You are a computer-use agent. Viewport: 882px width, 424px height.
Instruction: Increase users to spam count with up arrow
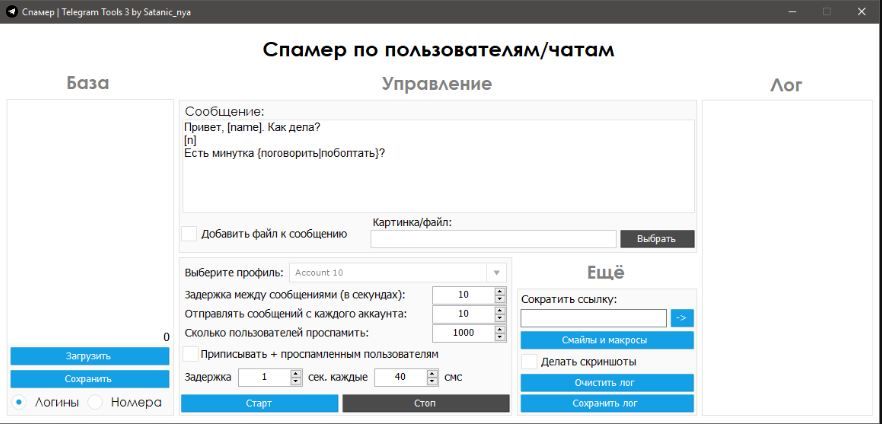tap(500, 328)
